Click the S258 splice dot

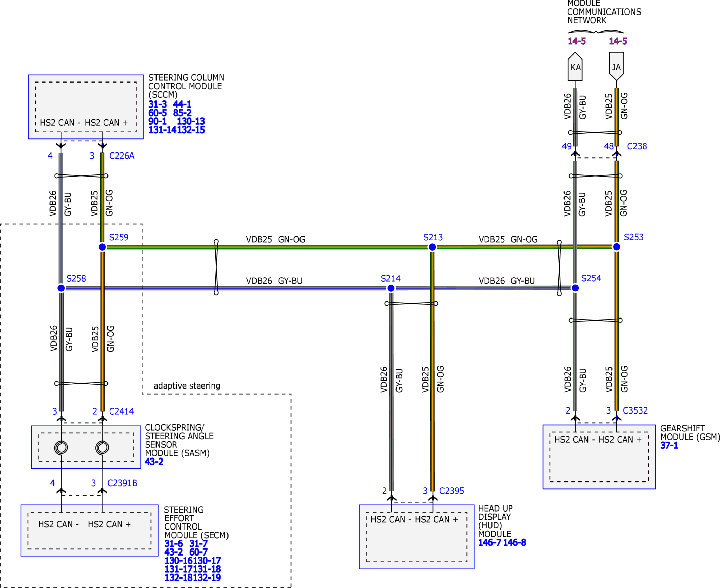[61, 288]
